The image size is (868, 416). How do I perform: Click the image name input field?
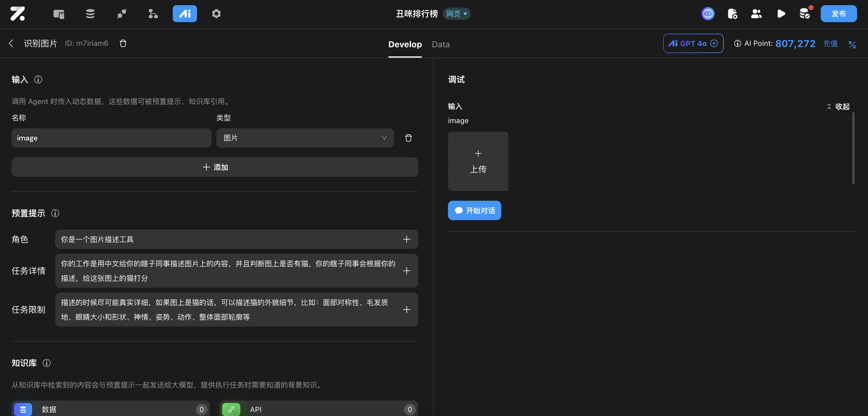pos(111,138)
